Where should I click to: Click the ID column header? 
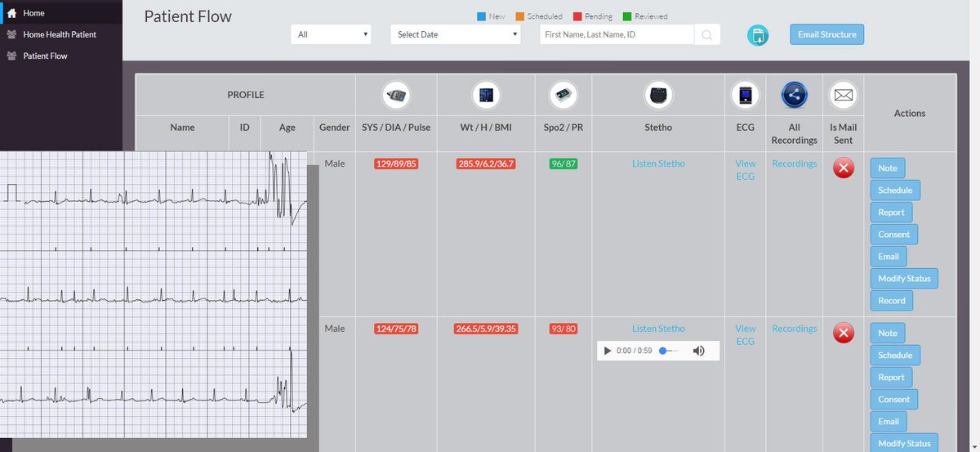pyautogui.click(x=244, y=128)
